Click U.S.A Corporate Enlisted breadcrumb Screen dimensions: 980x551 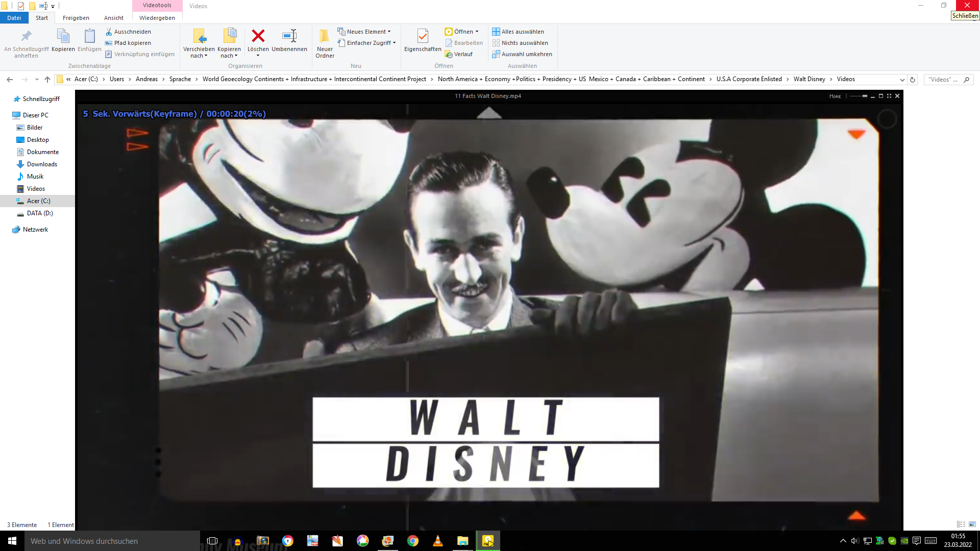[x=749, y=79]
